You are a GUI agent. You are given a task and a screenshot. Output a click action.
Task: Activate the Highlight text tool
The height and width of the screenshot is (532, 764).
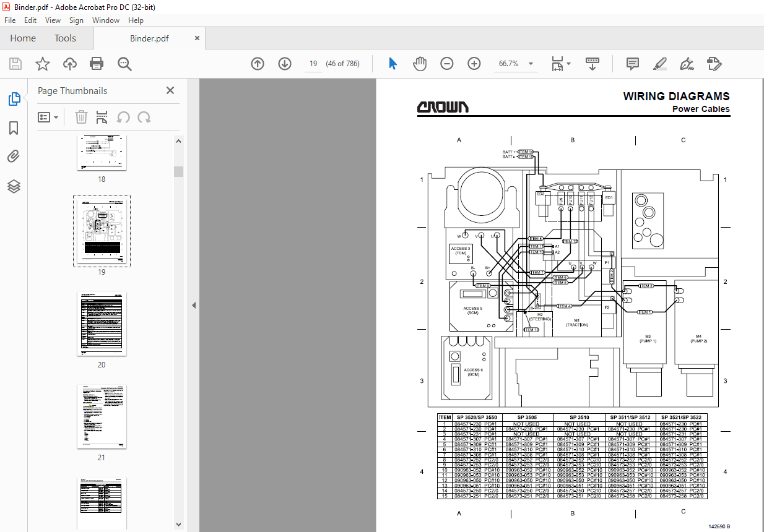click(x=659, y=64)
